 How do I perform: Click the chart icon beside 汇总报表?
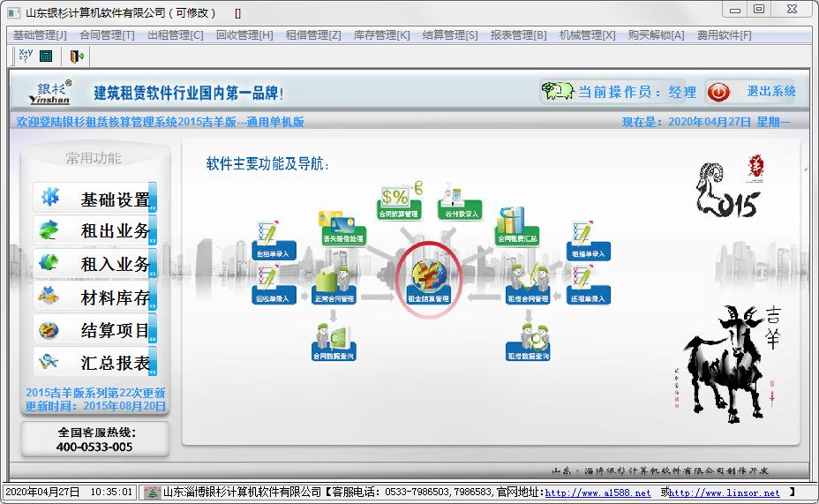click(49, 361)
